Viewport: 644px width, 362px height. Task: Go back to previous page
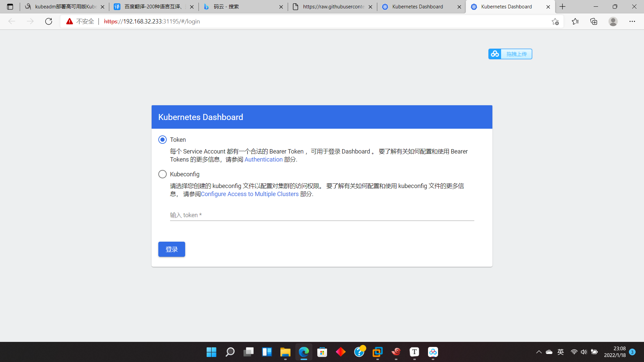pos(12,21)
